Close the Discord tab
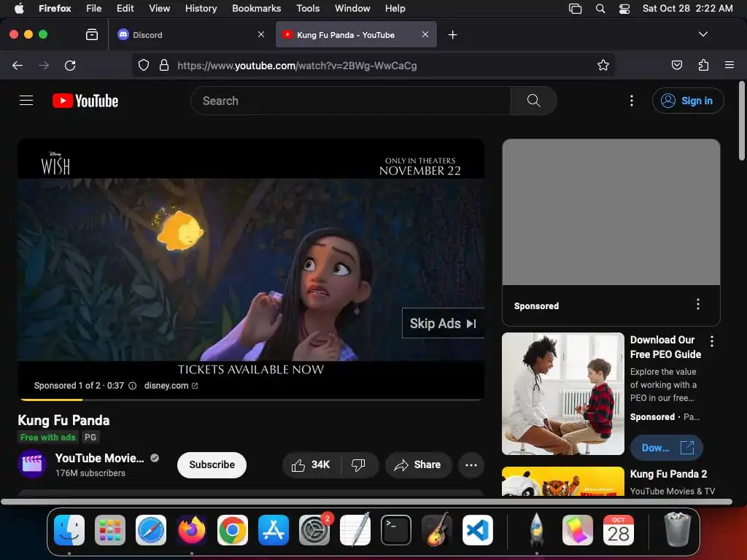 click(261, 34)
